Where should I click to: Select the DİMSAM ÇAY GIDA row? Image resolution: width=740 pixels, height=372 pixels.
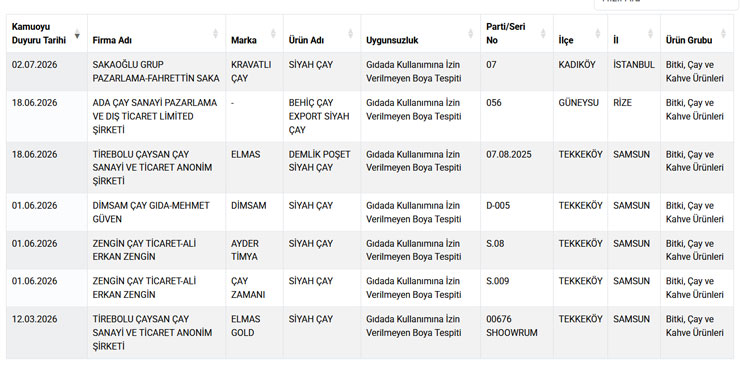370,212
